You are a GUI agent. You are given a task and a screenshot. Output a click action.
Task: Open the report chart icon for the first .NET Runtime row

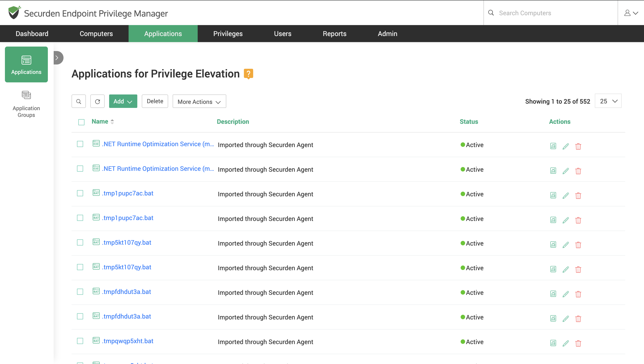[x=553, y=146]
